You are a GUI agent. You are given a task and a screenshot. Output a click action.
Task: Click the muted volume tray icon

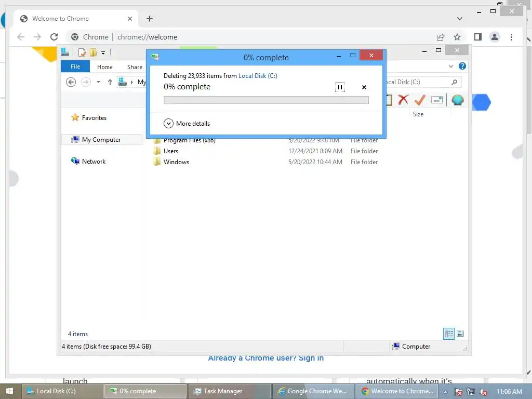pyautogui.click(x=483, y=392)
